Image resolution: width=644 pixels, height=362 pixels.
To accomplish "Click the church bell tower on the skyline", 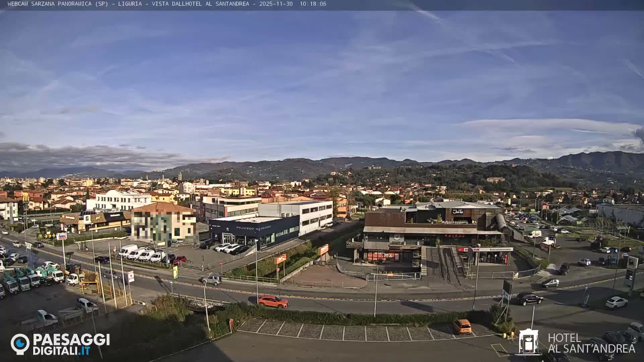I will [x=180, y=176].
